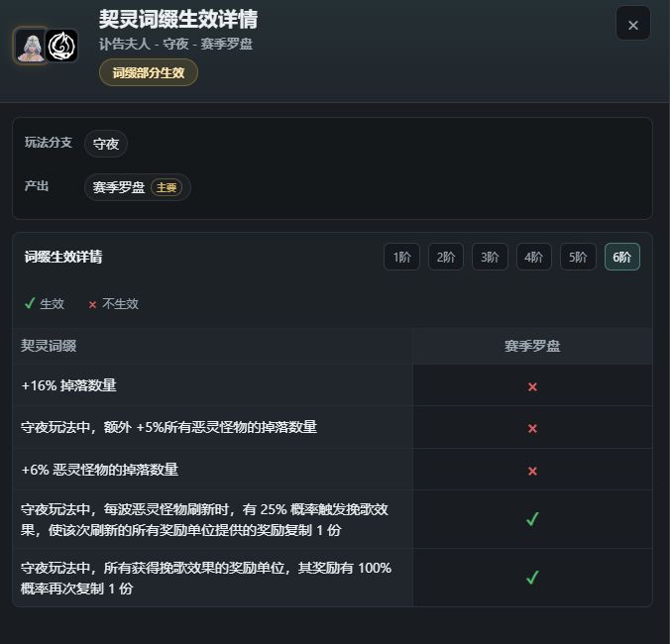The height and width of the screenshot is (644, 670).
Task: Click red cross for +6% 恶灵怪物的掉落数量
Action: point(532,471)
